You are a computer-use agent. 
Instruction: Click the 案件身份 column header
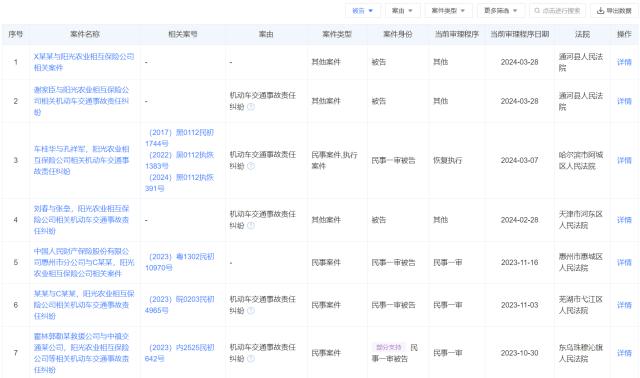click(398, 34)
